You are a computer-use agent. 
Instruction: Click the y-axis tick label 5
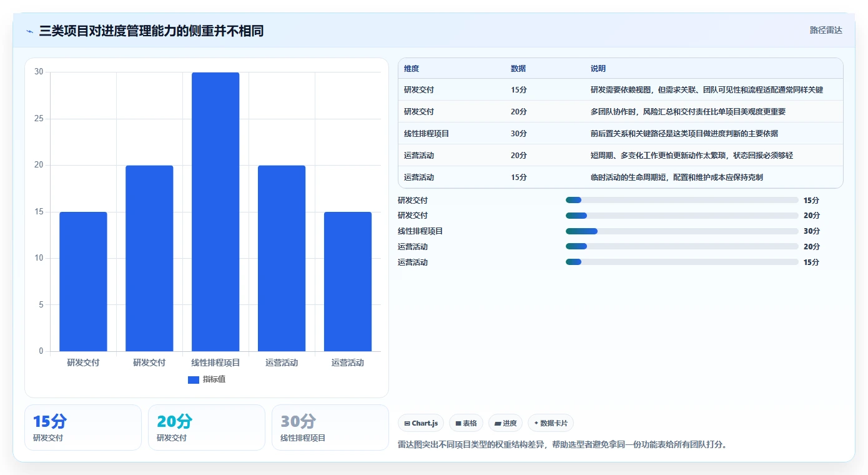tap(41, 304)
